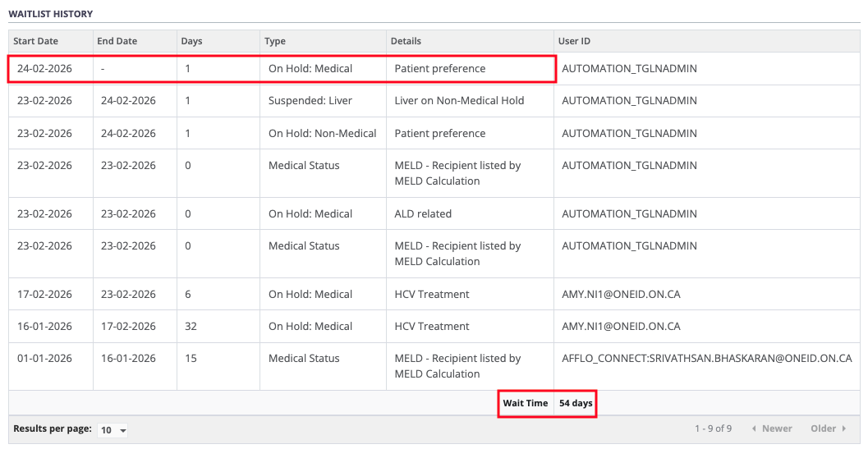Click the Newer pagination link
Viewport: 868px width, 449px height.
[771, 428]
